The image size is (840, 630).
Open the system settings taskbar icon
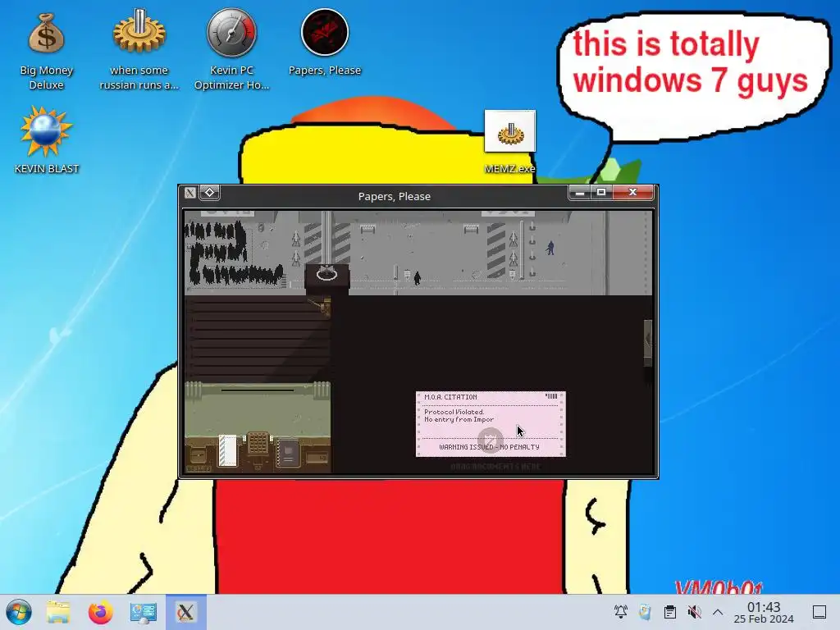(143, 612)
